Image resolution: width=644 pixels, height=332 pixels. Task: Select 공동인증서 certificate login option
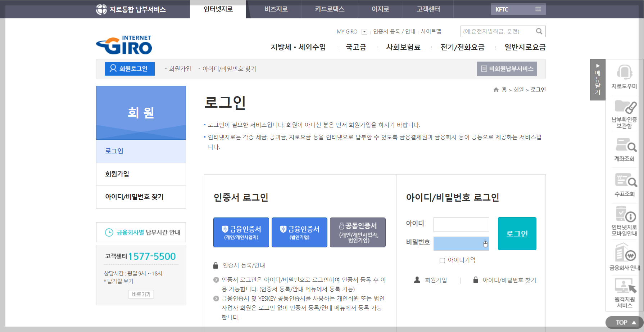[358, 232]
